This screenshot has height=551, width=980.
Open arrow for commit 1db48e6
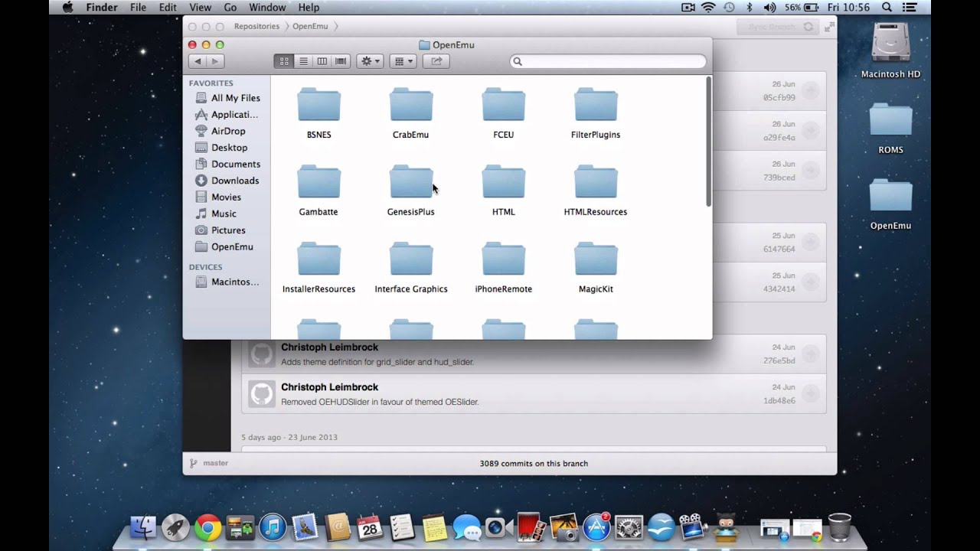click(x=811, y=394)
